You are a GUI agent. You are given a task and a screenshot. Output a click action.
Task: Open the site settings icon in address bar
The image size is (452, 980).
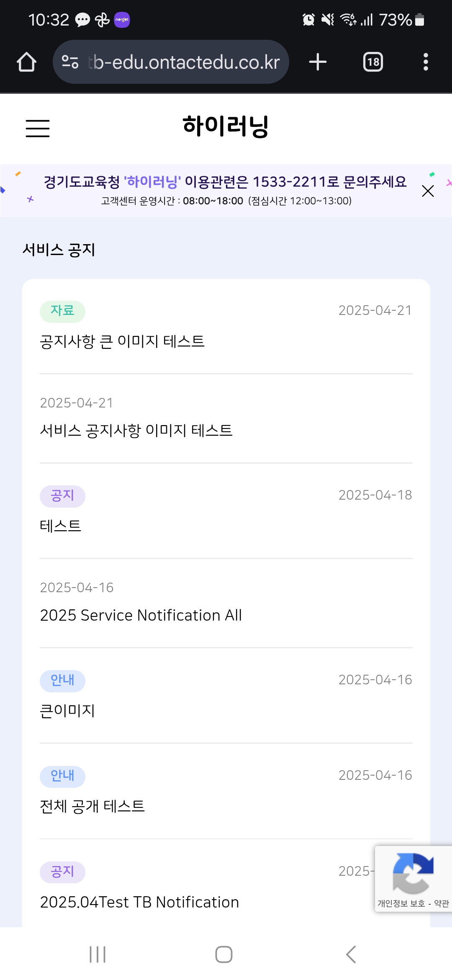point(70,62)
